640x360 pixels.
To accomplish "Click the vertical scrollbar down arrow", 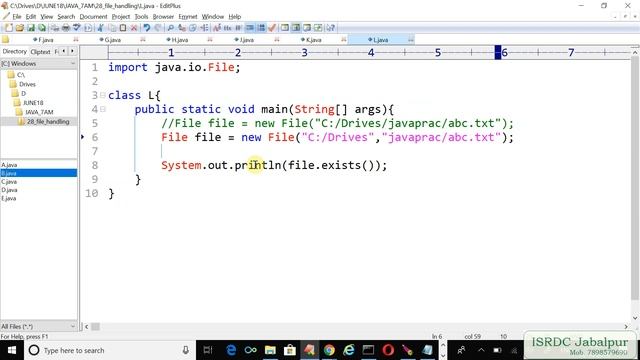I will 635,318.
